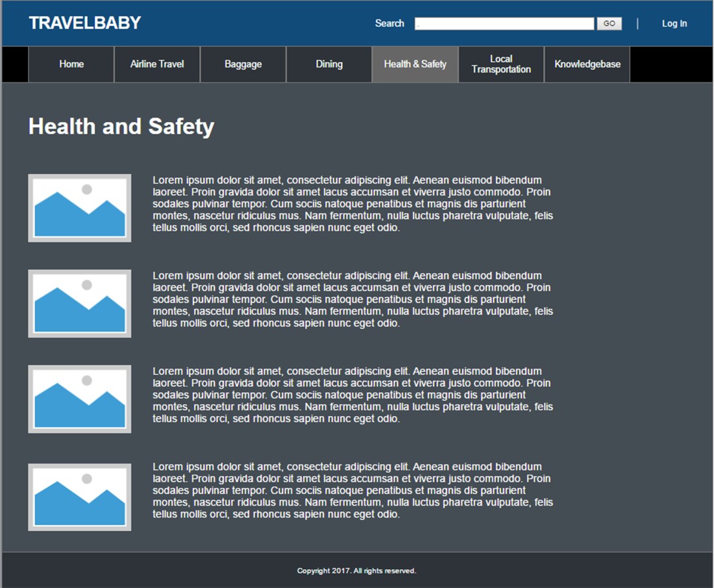The height and width of the screenshot is (588, 714).
Task: Select the third section's image thumbnail
Action: pyautogui.click(x=79, y=398)
